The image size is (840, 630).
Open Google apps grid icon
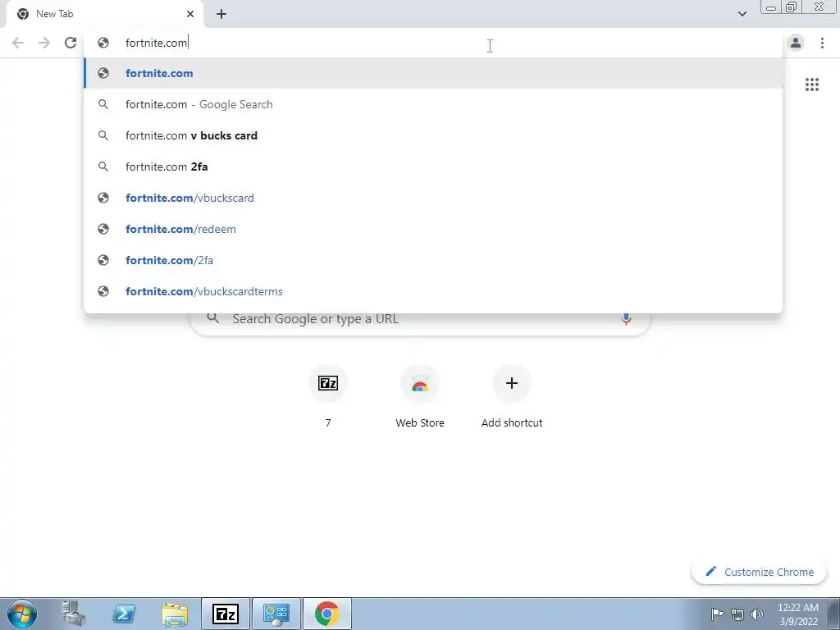811,84
